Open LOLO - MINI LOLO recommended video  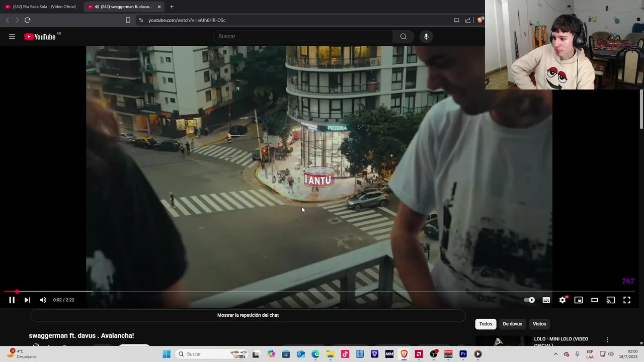(561, 341)
